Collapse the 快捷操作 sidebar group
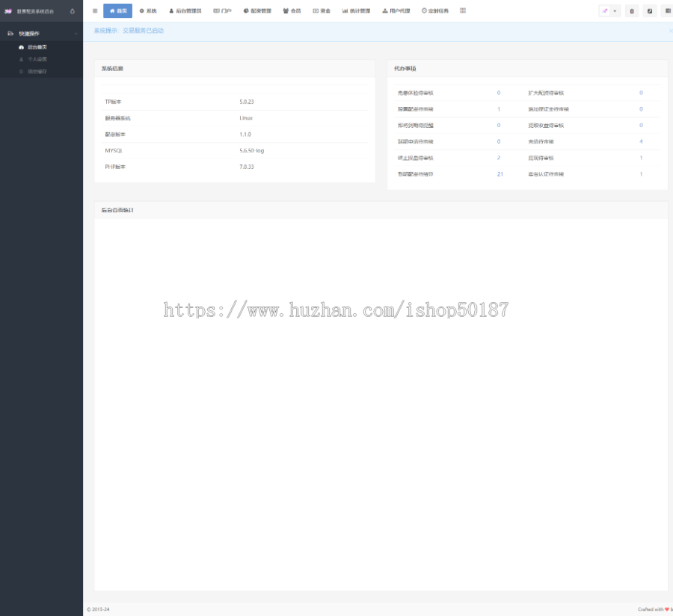 [x=42, y=34]
